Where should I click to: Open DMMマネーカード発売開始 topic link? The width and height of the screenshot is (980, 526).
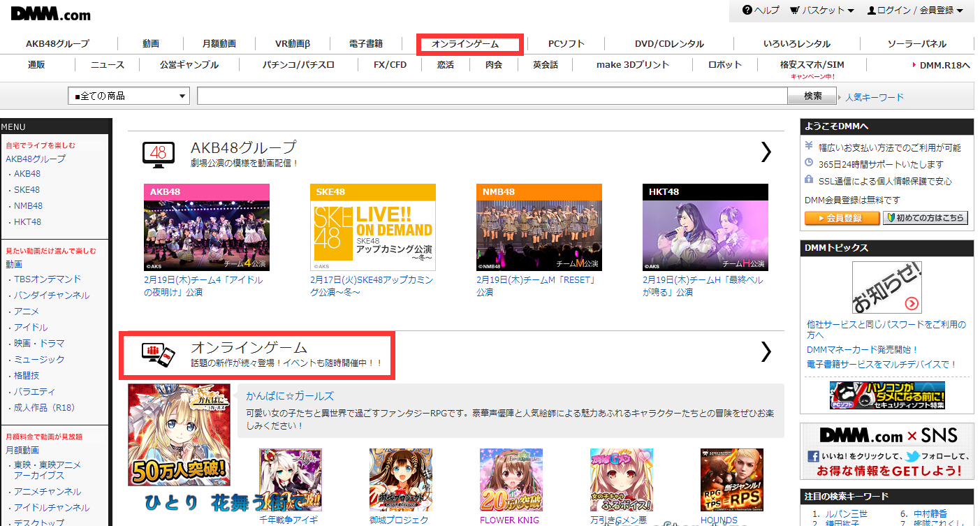[862, 349]
